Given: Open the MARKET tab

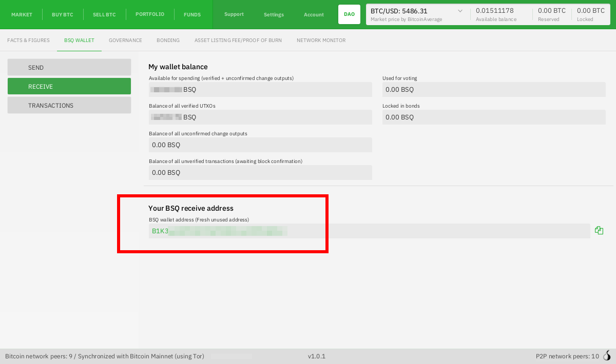Looking at the screenshot, I should coord(22,14).
